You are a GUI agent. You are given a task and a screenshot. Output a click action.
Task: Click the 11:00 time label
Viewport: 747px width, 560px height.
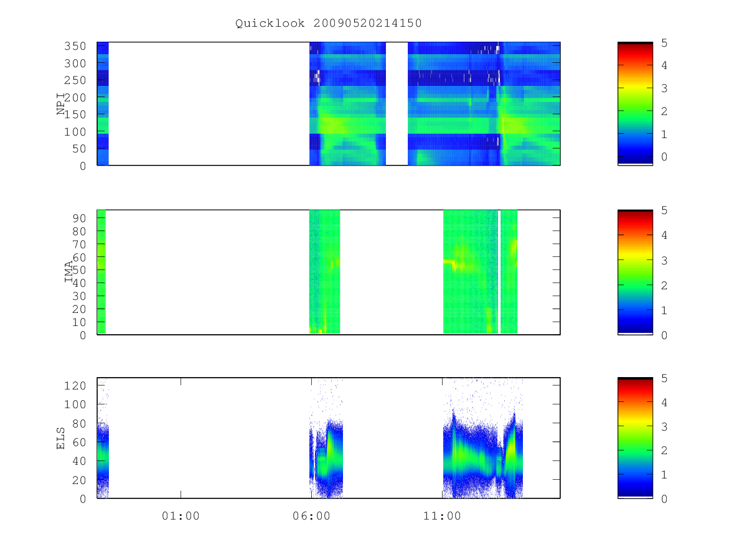tap(442, 516)
